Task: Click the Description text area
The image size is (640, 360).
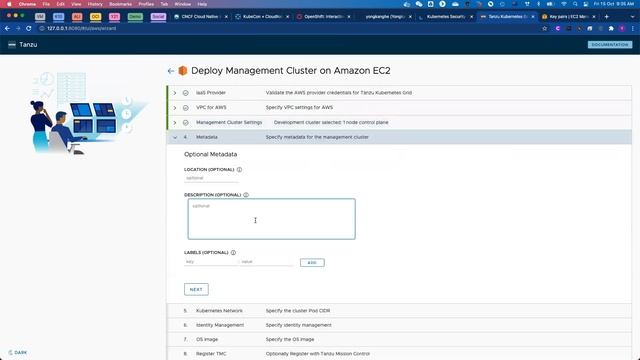Action: click(x=271, y=219)
